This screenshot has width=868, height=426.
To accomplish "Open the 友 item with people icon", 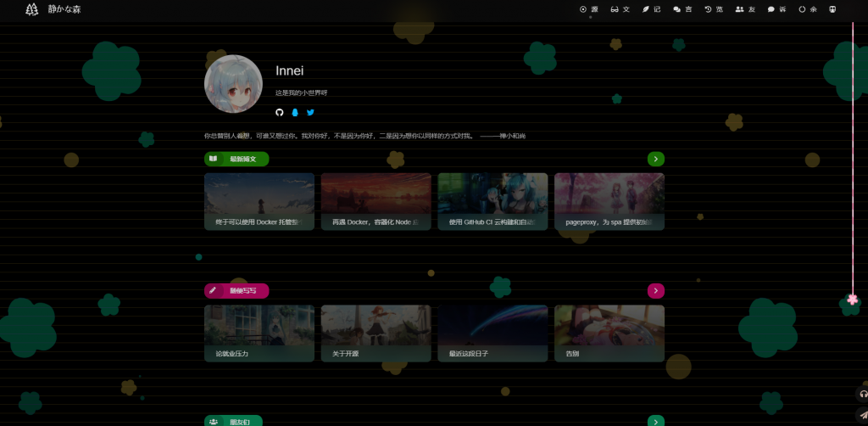I will tap(745, 9).
